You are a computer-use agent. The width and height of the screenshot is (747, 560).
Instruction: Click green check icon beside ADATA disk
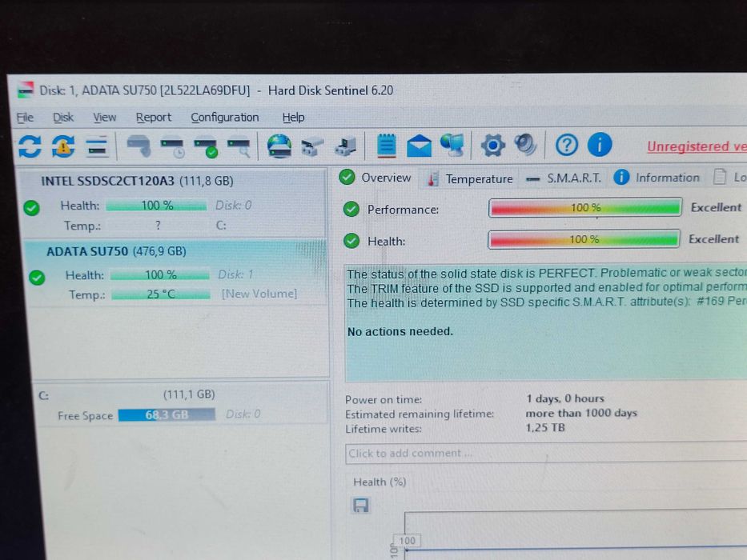[x=37, y=277]
